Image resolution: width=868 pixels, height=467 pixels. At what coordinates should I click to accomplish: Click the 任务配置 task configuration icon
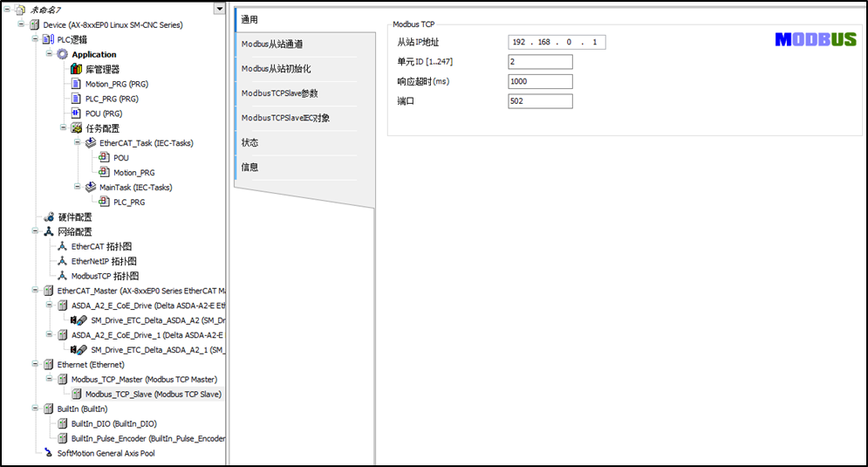[x=76, y=128]
